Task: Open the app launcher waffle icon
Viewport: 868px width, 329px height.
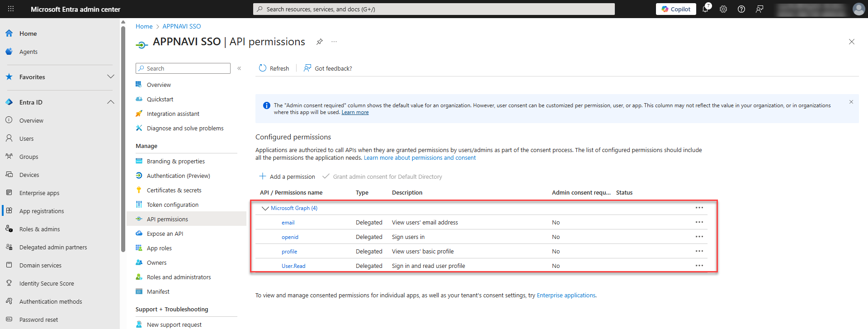Action: point(11,9)
